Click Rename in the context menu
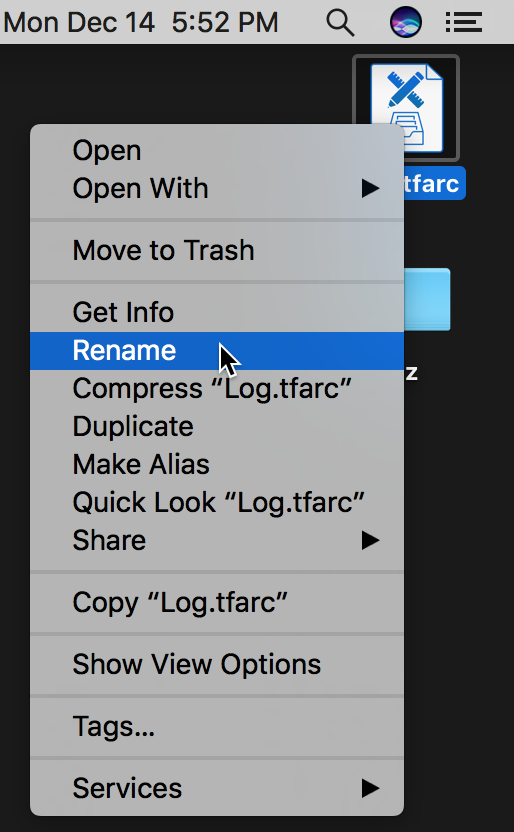514x832 pixels. click(217, 351)
